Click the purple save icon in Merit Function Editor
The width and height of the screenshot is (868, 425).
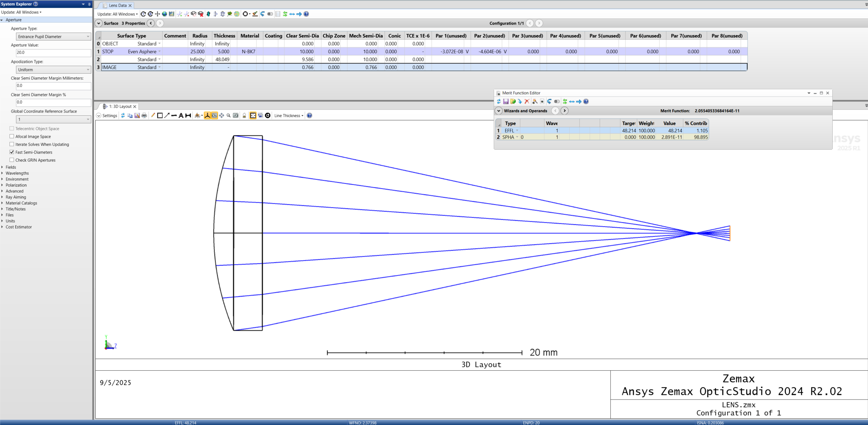[506, 101]
